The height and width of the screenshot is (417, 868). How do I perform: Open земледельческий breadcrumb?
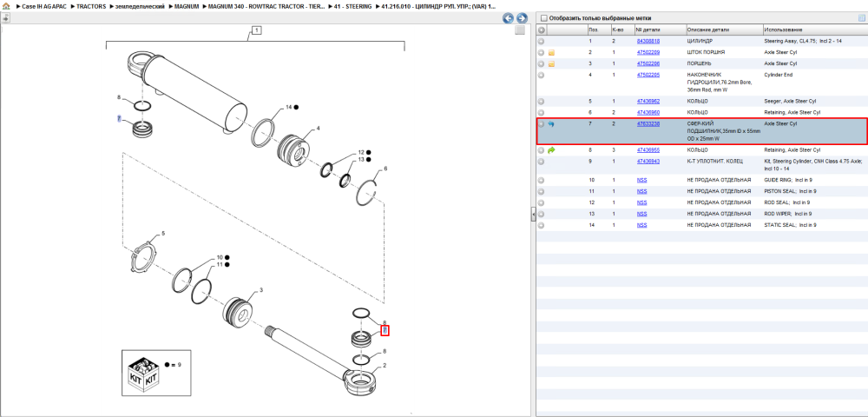pyautogui.click(x=139, y=6)
